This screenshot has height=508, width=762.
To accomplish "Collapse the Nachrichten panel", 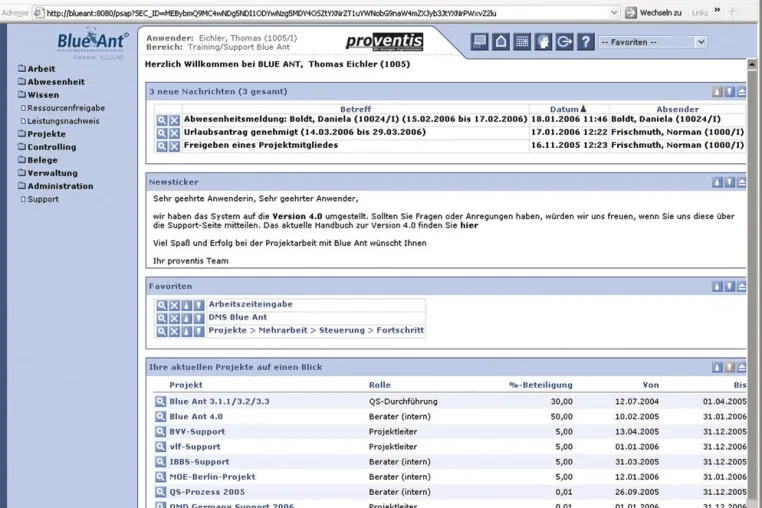I will point(742,91).
